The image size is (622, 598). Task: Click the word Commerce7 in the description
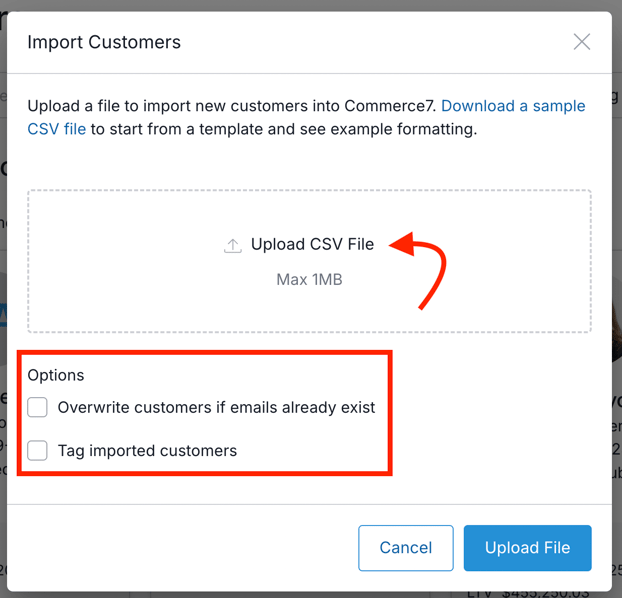click(x=390, y=106)
